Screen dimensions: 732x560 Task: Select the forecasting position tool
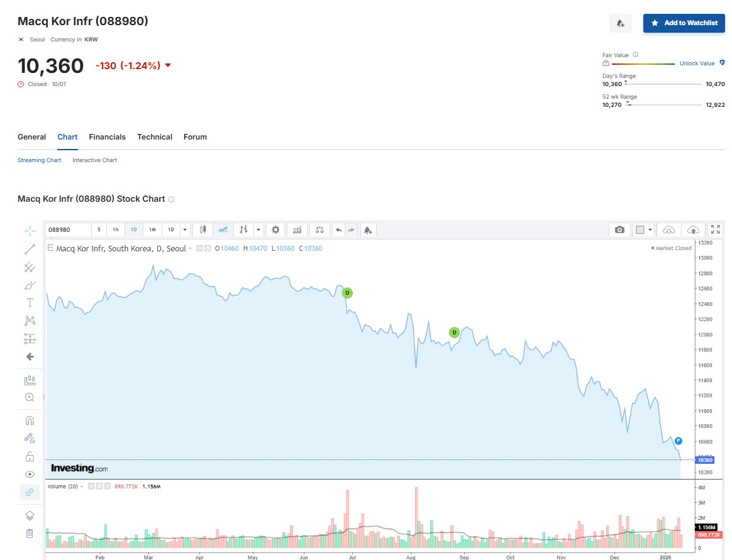tap(30, 339)
